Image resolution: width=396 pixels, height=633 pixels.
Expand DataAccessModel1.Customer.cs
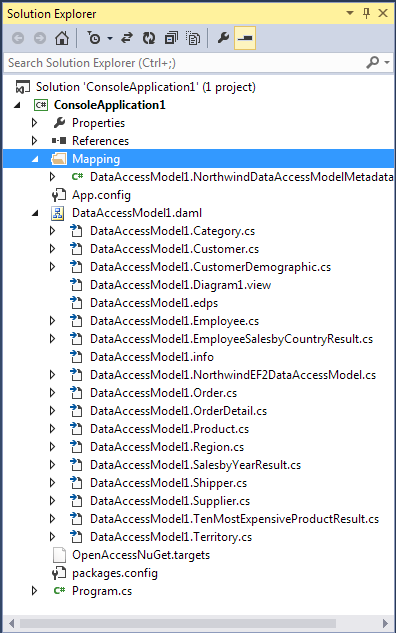[x=52, y=249]
